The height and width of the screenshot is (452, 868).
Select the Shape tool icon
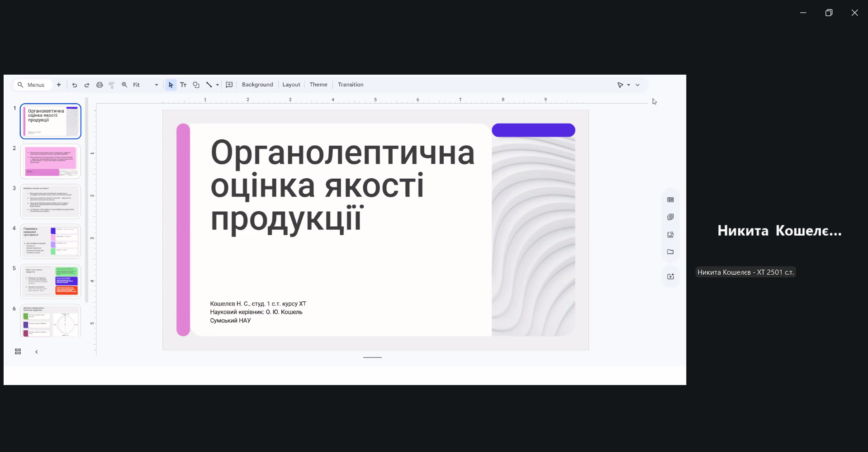tap(196, 85)
